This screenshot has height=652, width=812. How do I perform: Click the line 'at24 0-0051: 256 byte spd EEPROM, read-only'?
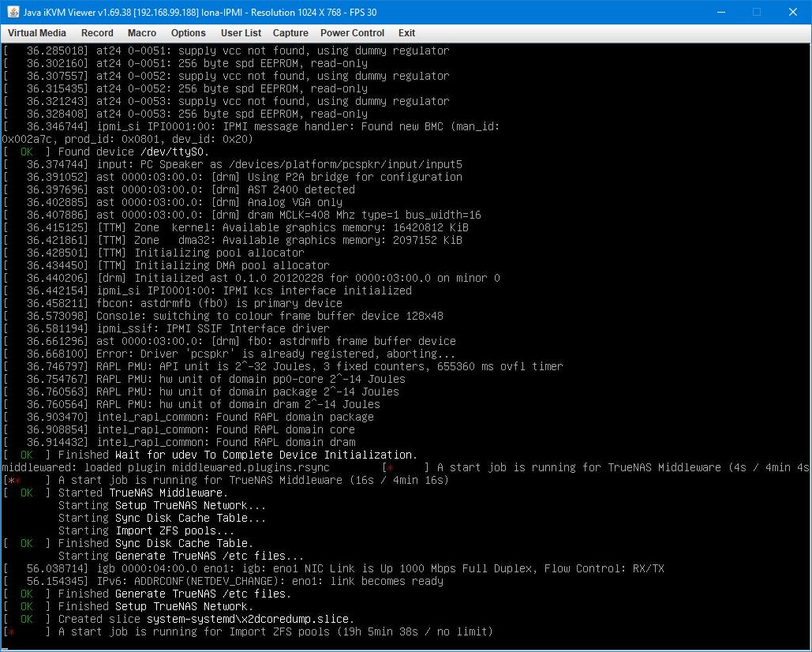pos(232,64)
